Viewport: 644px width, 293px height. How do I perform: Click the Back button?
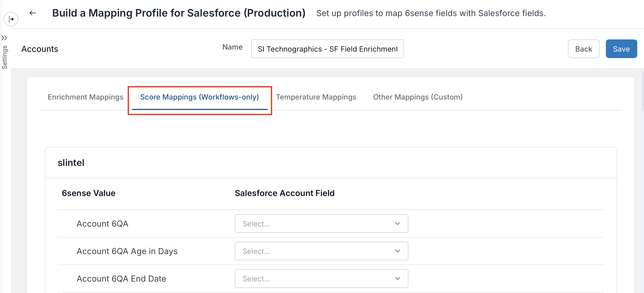(584, 49)
